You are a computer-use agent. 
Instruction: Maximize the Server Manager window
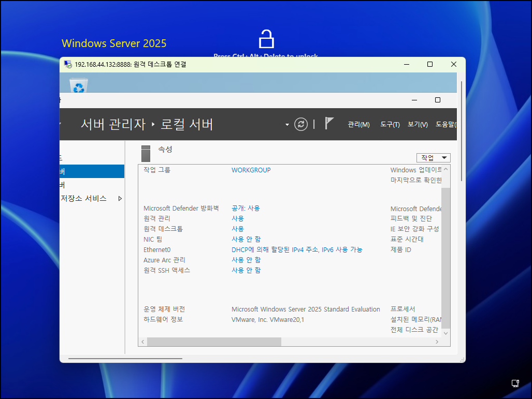(x=438, y=100)
